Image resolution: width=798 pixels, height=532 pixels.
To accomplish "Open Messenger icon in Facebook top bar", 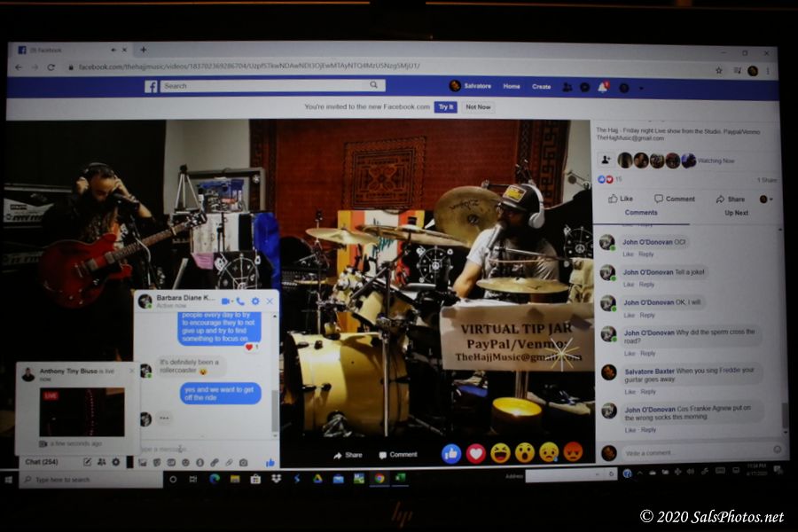I will point(584,87).
